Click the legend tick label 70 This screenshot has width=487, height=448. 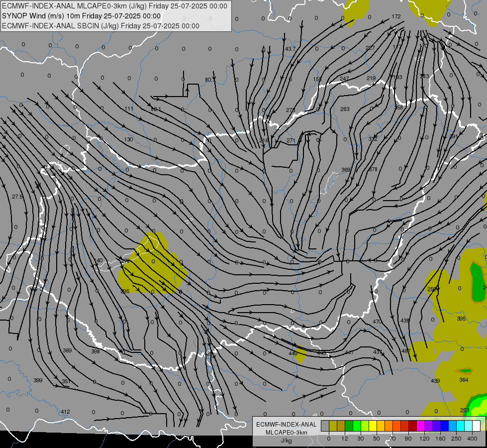coord(392,439)
